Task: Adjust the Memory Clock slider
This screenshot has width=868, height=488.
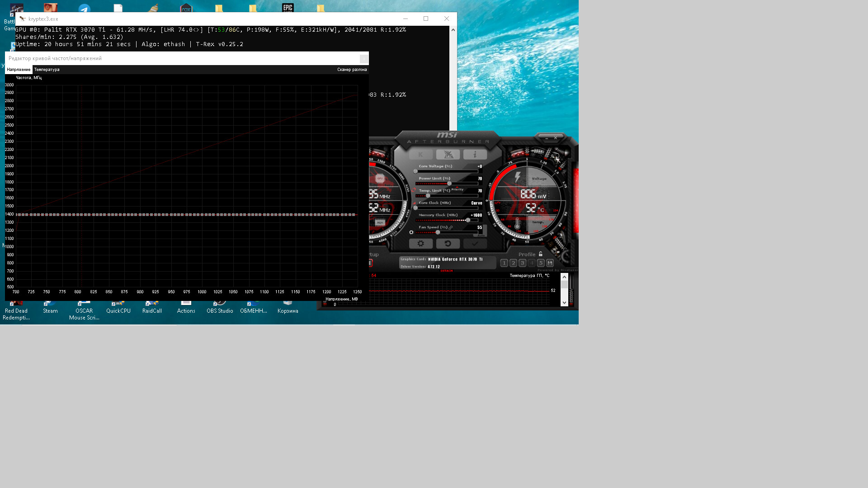Action: [447, 220]
